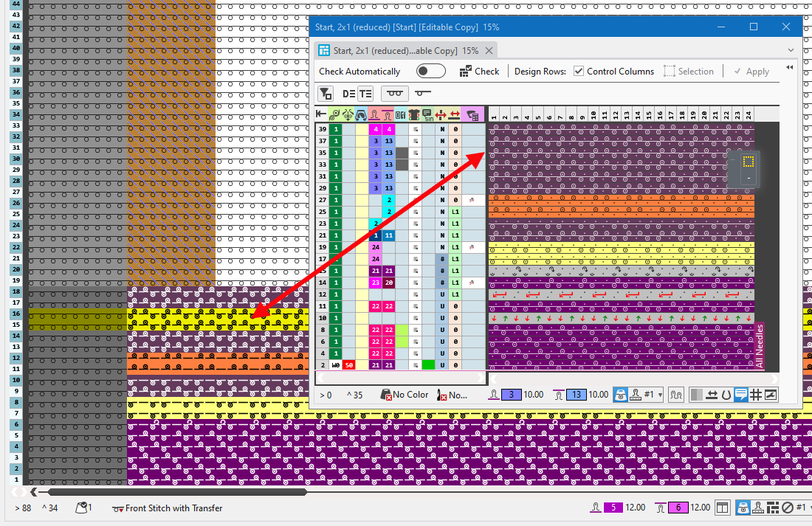812x526 pixels.
Task: Click the Check button
Action: tap(479, 72)
